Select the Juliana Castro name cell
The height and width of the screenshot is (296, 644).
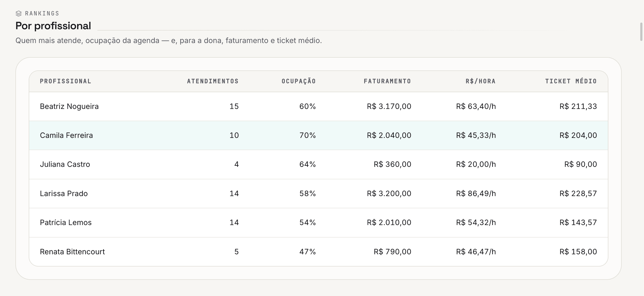tap(65, 164)
